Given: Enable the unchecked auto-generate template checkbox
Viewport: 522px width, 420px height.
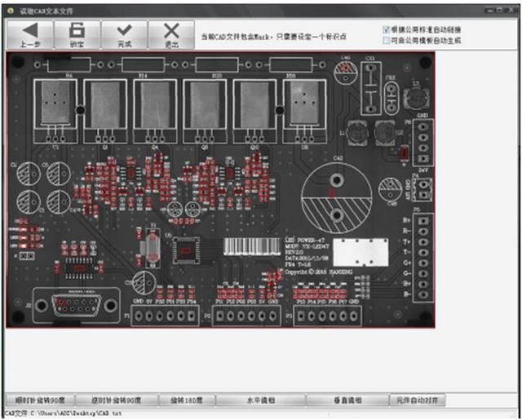Looking at the screenshot, I should pyautogui.click(x=386, y=41).
